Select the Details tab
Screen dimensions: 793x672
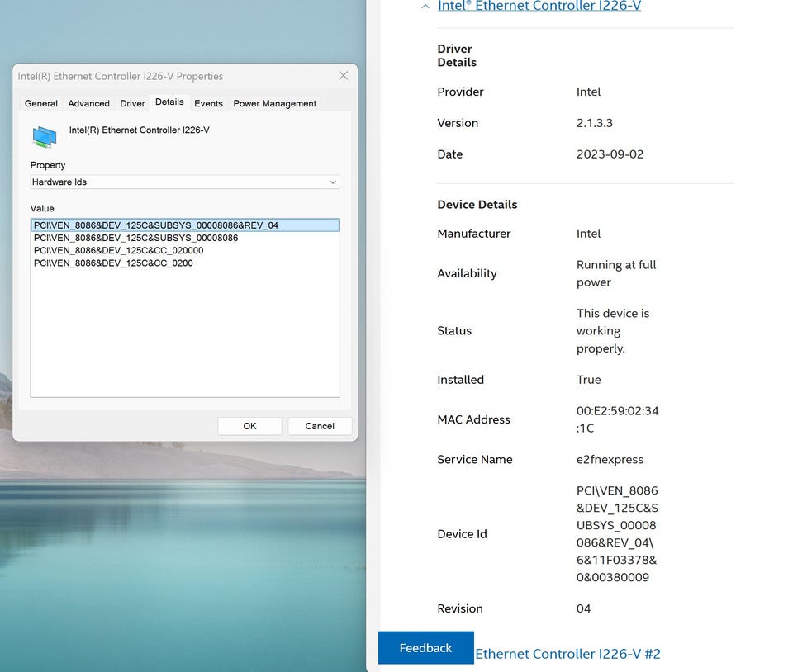pyautogui.click(x=169, y=102)
